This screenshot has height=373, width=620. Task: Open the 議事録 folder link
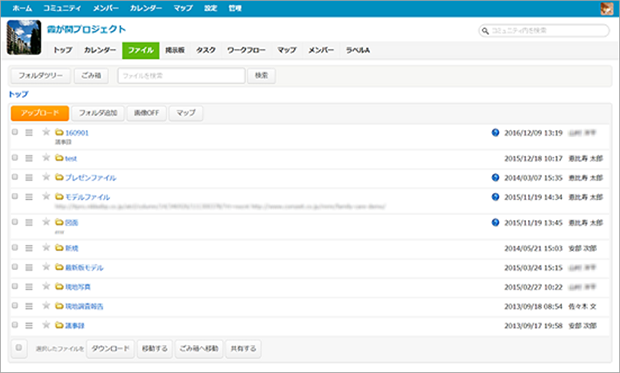[75, 326]
